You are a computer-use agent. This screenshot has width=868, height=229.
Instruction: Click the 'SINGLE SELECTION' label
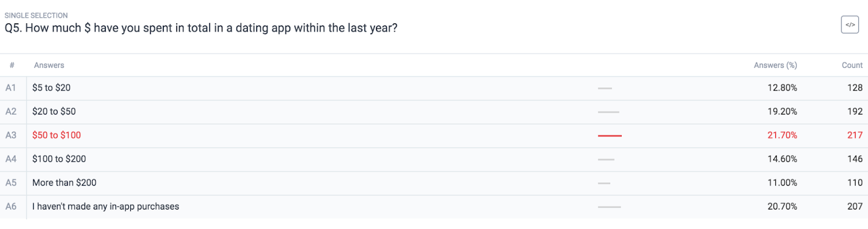[36, 15]
